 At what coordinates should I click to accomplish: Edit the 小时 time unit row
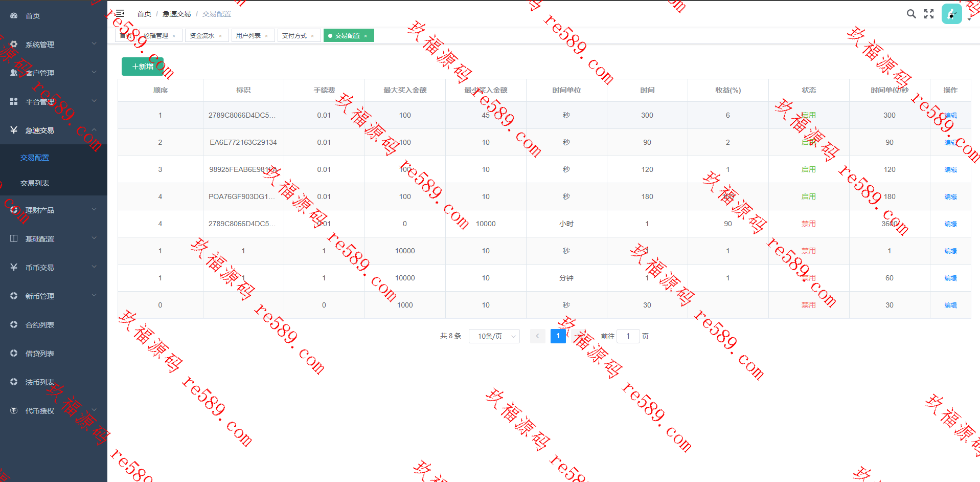point(950,224)
